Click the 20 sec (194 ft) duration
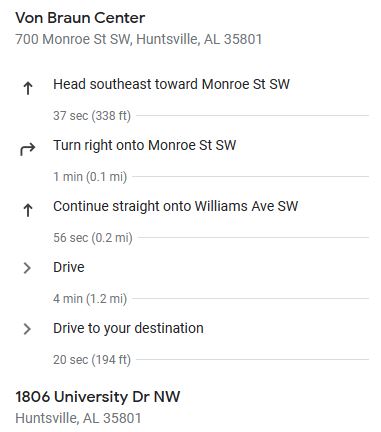This screenshot has height=432, width=381. [x=92, y=360]
